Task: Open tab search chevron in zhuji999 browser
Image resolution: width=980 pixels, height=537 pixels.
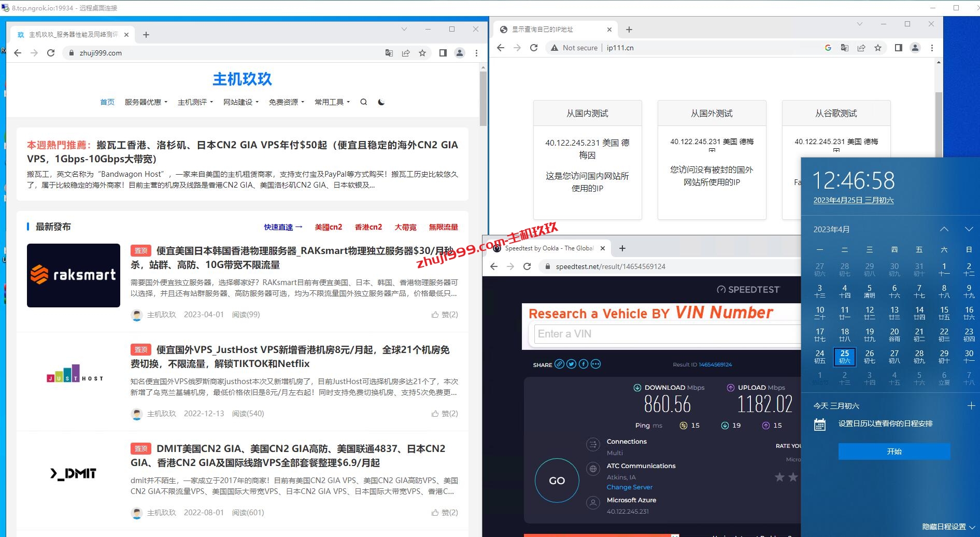Action: coord(404,29)
